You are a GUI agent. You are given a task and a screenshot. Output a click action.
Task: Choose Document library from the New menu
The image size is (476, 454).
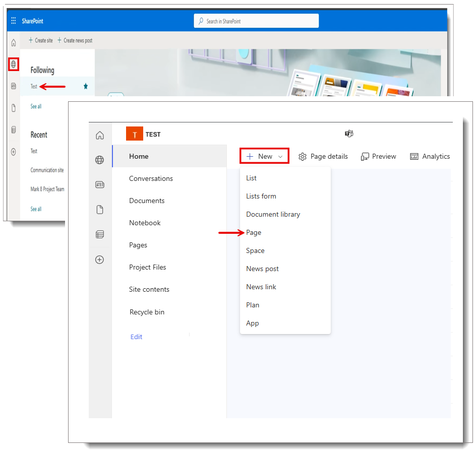273,214
